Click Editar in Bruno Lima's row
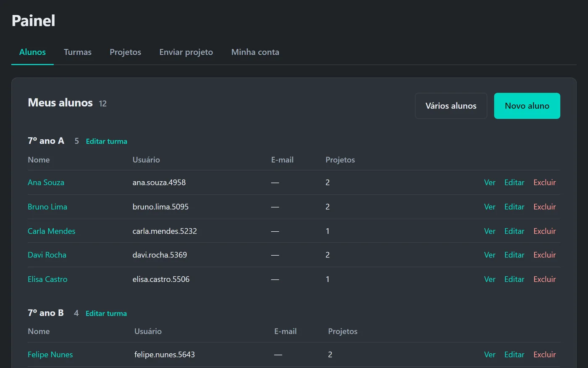This screenshot has height=368, width=588. [514, 207]
